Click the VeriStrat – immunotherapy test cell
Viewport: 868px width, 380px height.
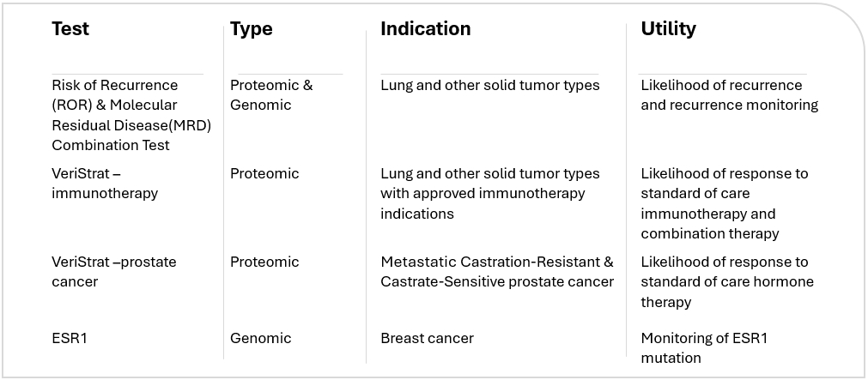tap(105, 184)
